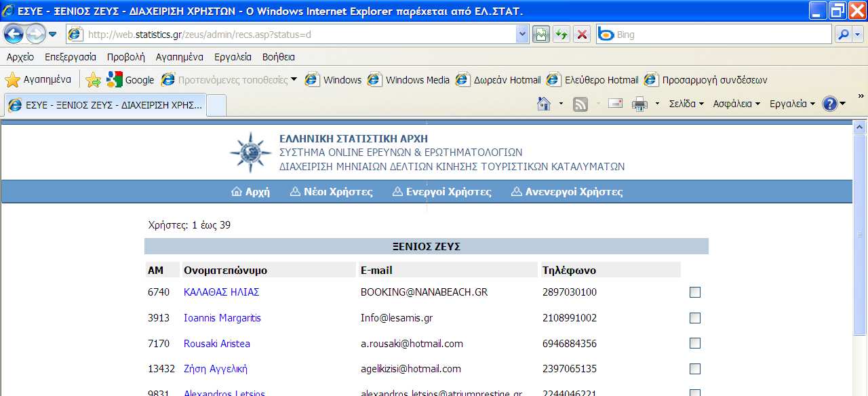
Task: Click the ΑΜ value 13432
Action: pyautogui.click(x=160, y=369)
